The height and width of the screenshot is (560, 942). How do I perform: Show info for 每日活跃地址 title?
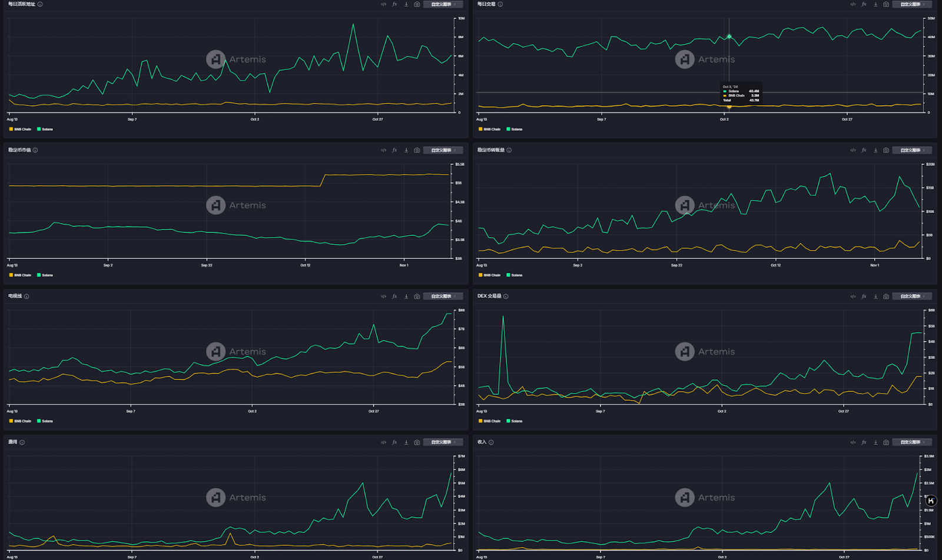point(40,4)
